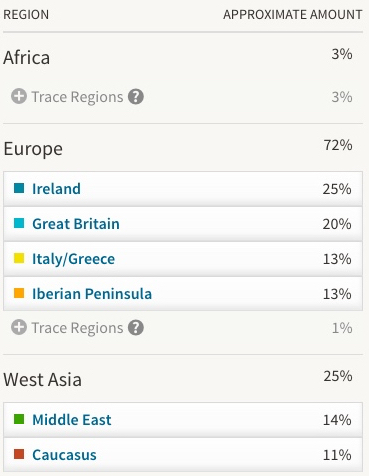Select the Africa region heading
369x476 pixels.
coord(27,57)
